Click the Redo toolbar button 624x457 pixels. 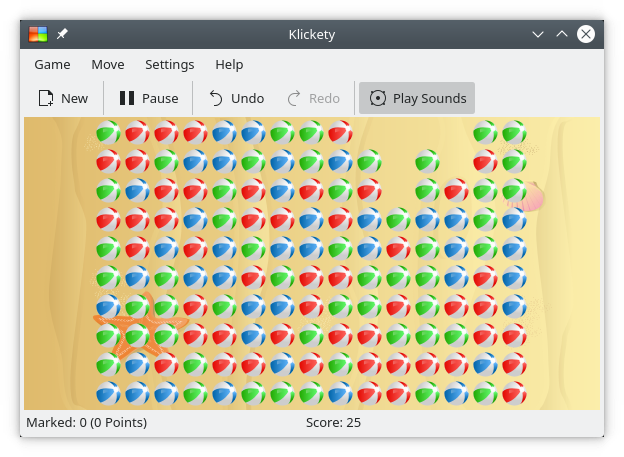tap(313, 98)
